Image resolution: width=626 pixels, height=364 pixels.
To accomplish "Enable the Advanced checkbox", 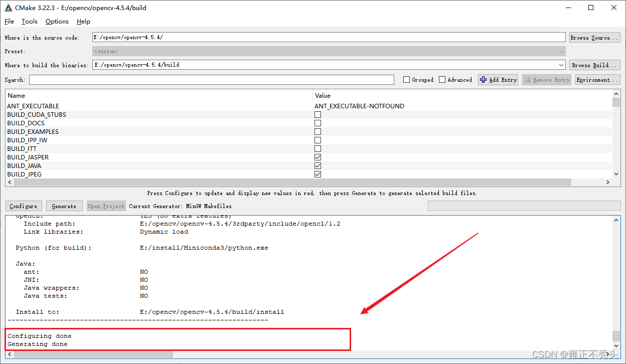I will coord(443,79).
